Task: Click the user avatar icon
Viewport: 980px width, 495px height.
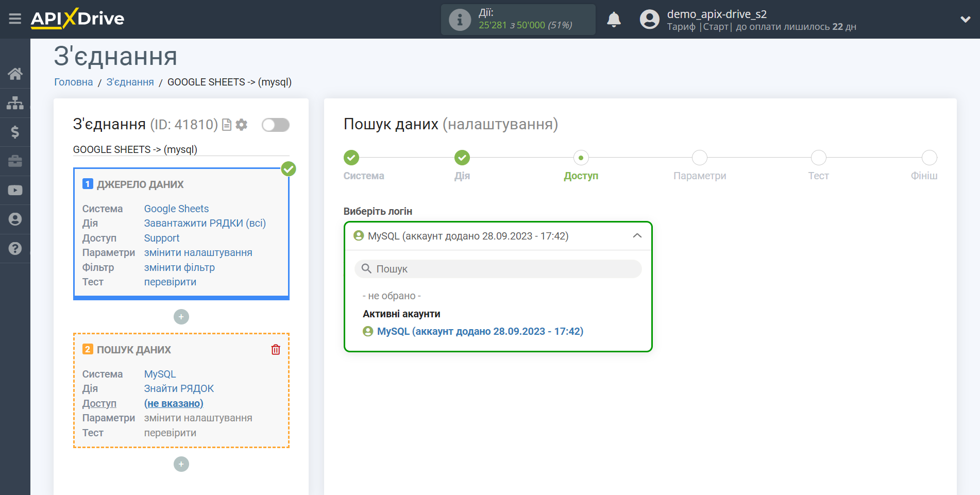Action: tap(649, 20)
